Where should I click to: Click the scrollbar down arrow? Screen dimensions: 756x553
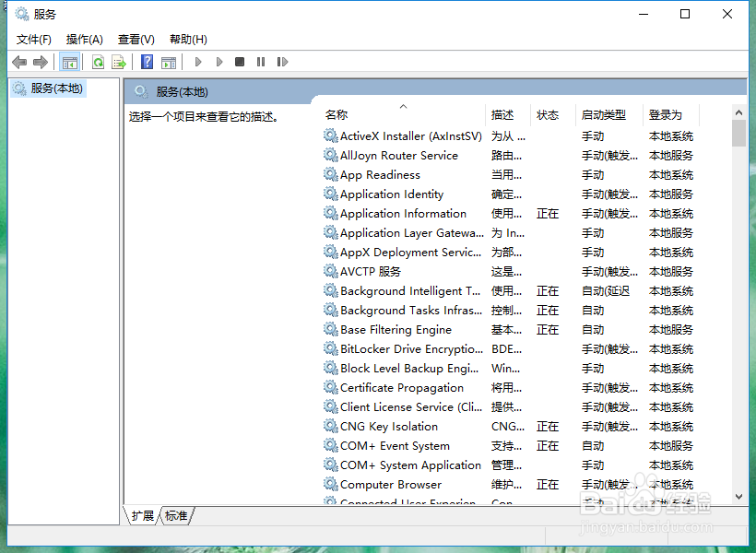click(x=738, y=496)
